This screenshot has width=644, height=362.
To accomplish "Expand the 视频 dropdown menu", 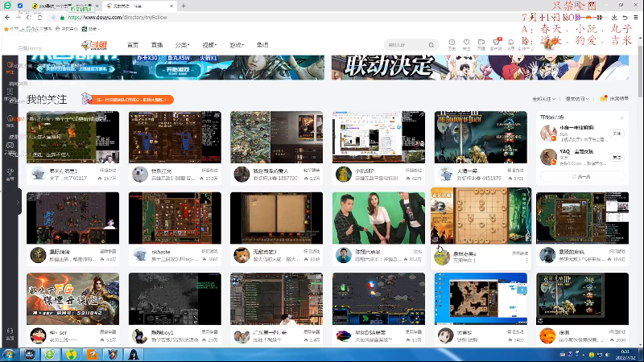I will 209,45.
